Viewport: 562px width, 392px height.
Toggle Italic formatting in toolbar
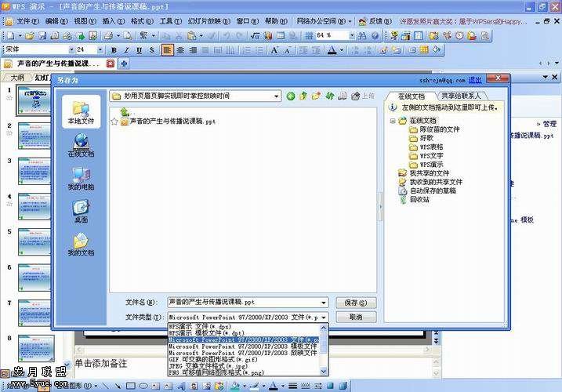tap(126, 50)
